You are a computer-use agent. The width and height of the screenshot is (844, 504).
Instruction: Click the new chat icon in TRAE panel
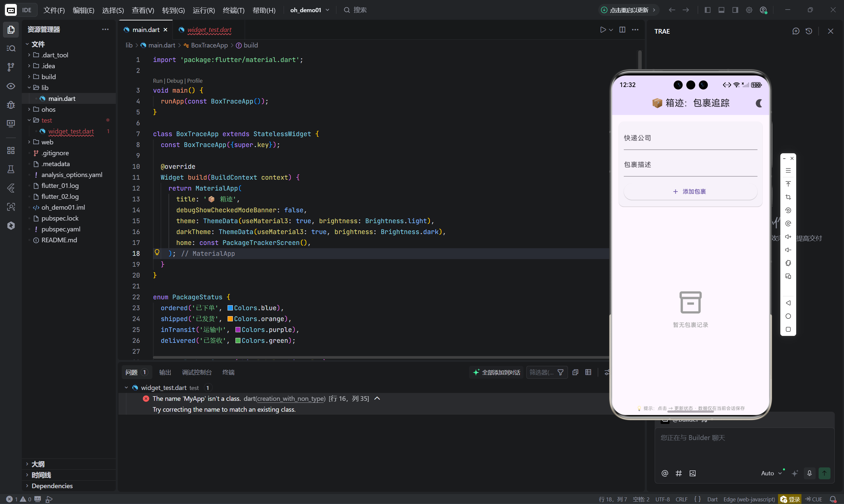(x=796, y=31)
